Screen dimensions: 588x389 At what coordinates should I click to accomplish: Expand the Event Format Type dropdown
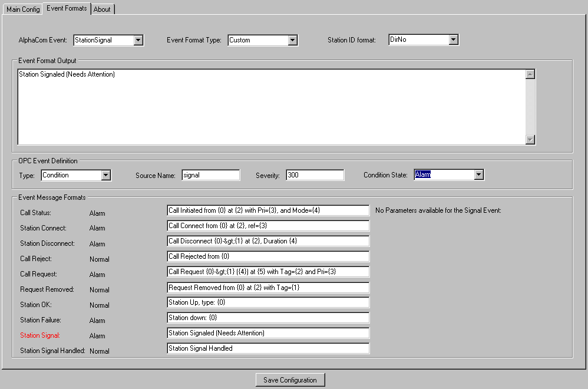tap(293, 40)
